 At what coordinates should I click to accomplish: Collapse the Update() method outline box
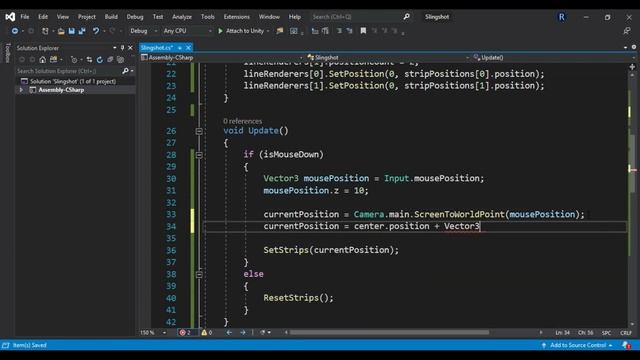[199, 131]
